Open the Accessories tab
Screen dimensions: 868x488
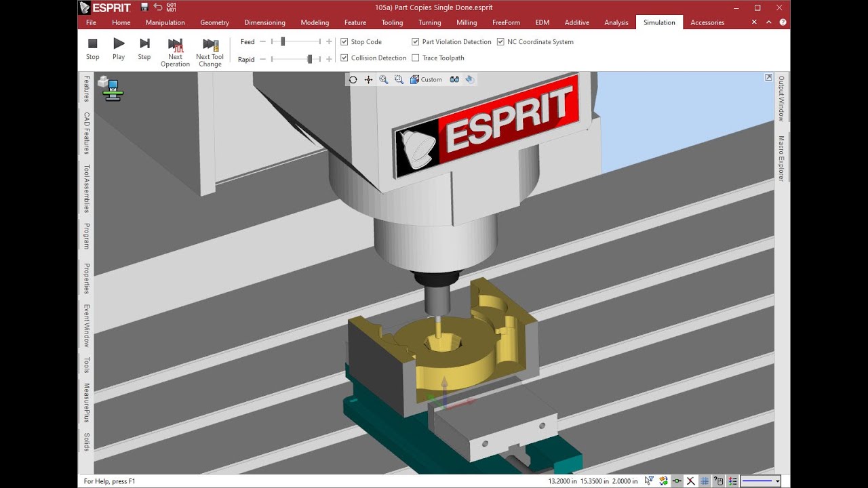pos(707,22)
